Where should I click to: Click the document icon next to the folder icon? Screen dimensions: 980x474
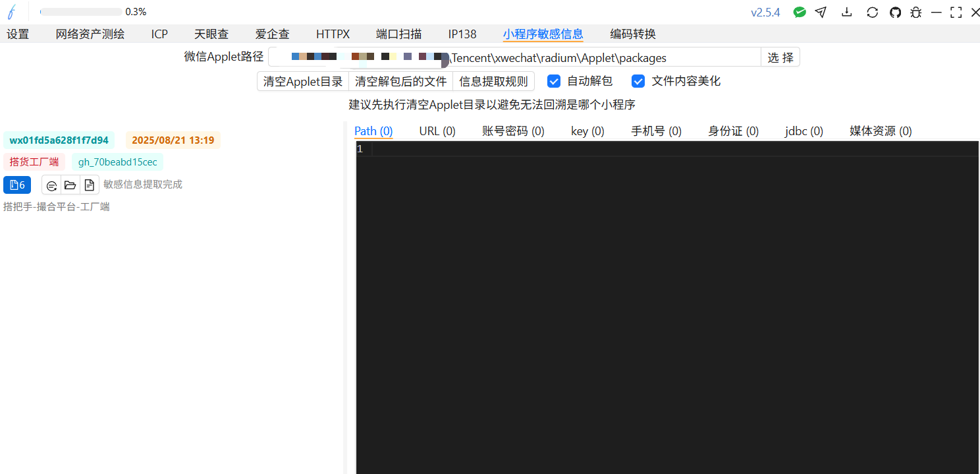point(89,185)
